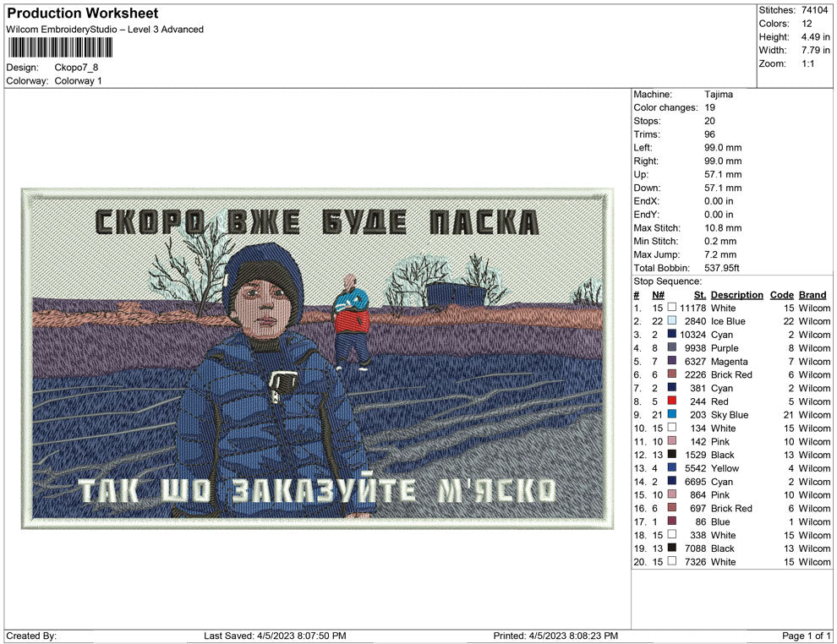The image size is (837, 644).
Task: Click the design name Ckopo7_8
Action: pos(76,68)
